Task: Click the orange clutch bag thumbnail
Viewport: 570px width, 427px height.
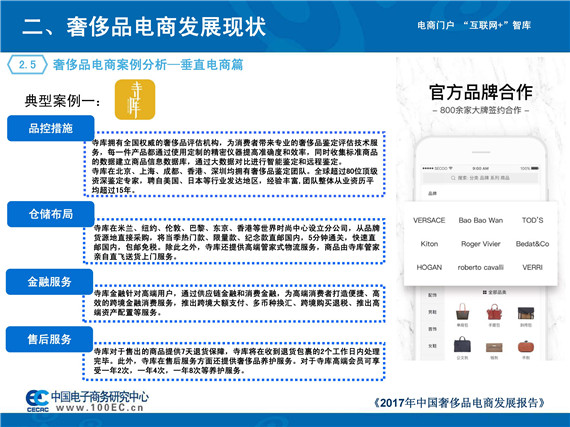Action: [526, 346]
